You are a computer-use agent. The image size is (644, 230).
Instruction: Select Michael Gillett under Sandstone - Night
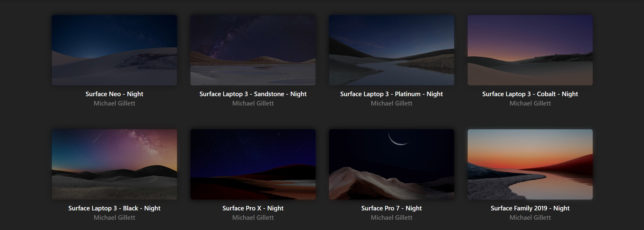(x=253, y=103)
